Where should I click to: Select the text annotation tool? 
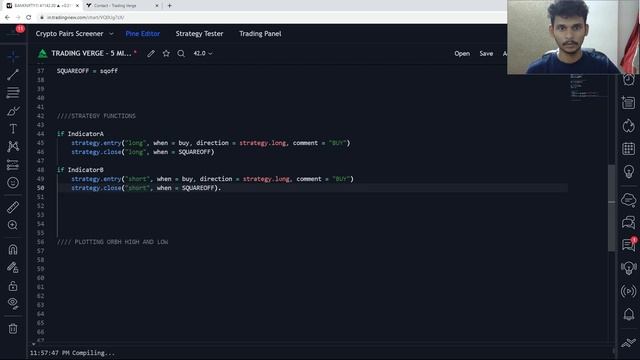pos(13,129)
